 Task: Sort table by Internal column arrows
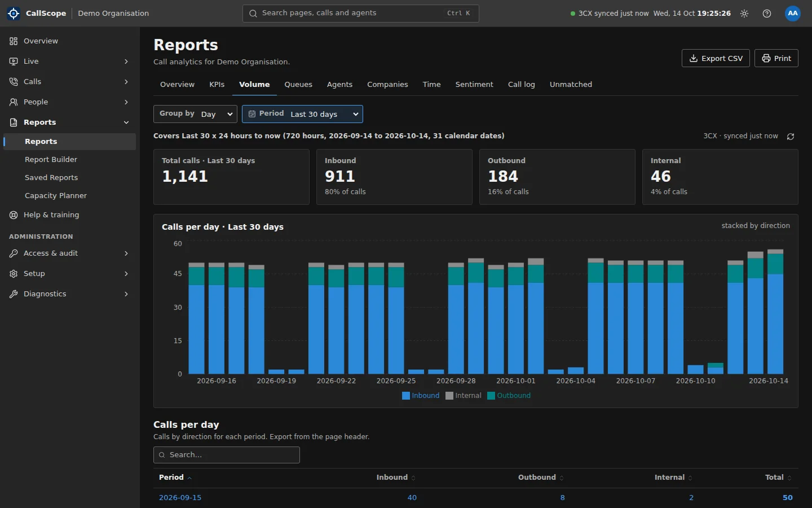click(690, 478)
